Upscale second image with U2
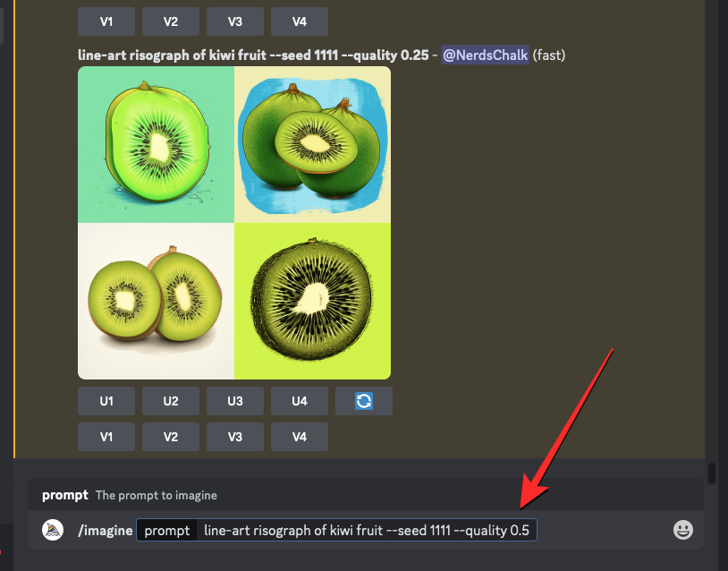728x571 pixels. [171, 401]
